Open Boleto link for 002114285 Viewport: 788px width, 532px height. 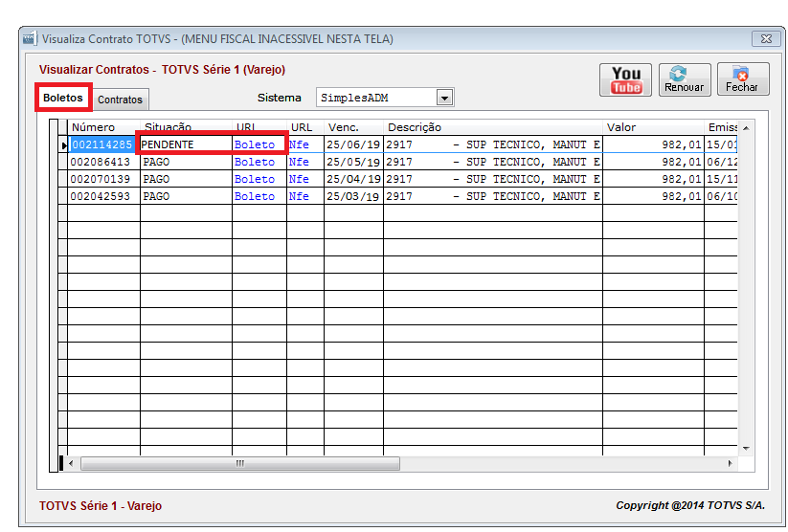[x=255, y=144]
